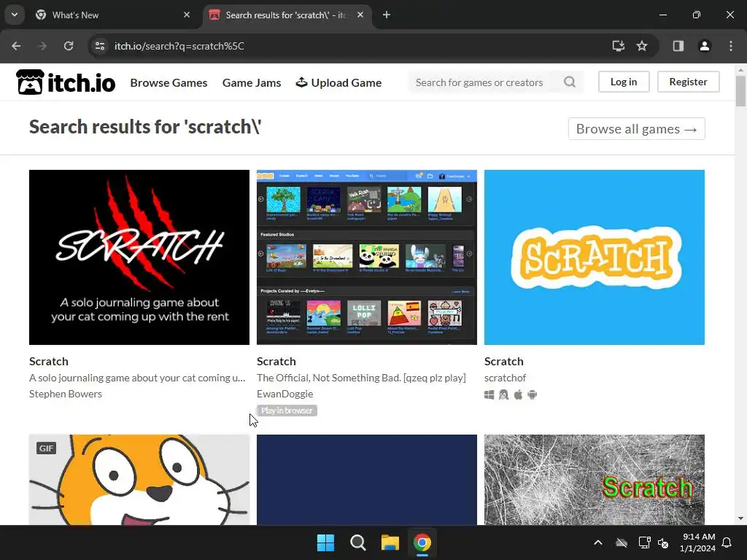
Task: Open Scratch title link above EwanDoggie
Action: coord(276,362)
